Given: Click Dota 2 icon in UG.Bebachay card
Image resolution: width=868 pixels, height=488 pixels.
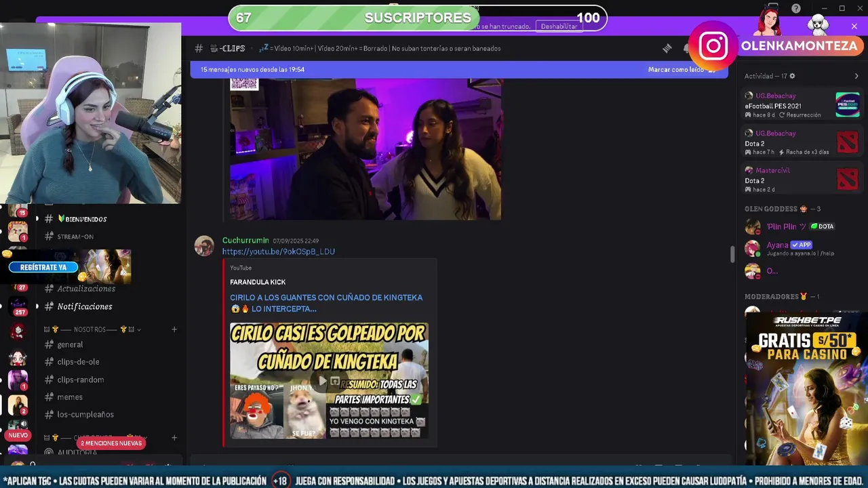Looking at the screenshot, I should point(847,142).
